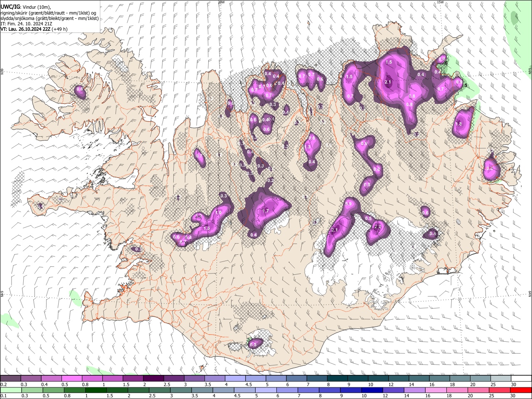The height and width of the screenshot is (399, 532).
Task: Click the bright red swatch above the last 30 label
Action: point(521,390)
